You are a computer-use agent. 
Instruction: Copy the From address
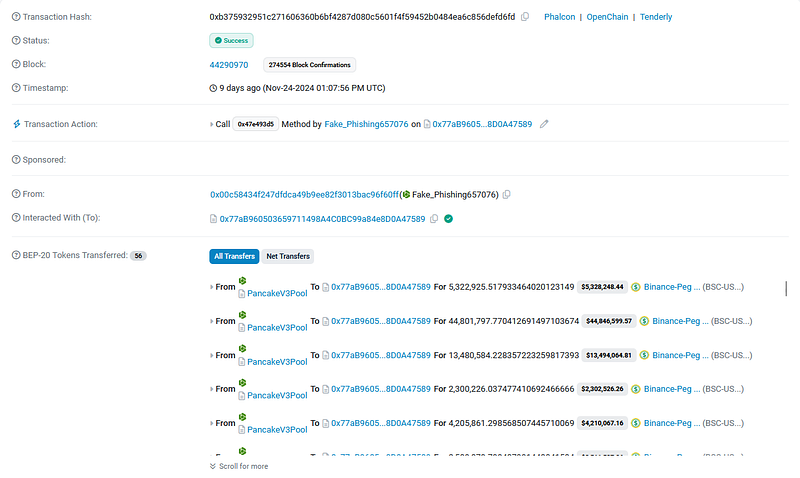point(507,194)
